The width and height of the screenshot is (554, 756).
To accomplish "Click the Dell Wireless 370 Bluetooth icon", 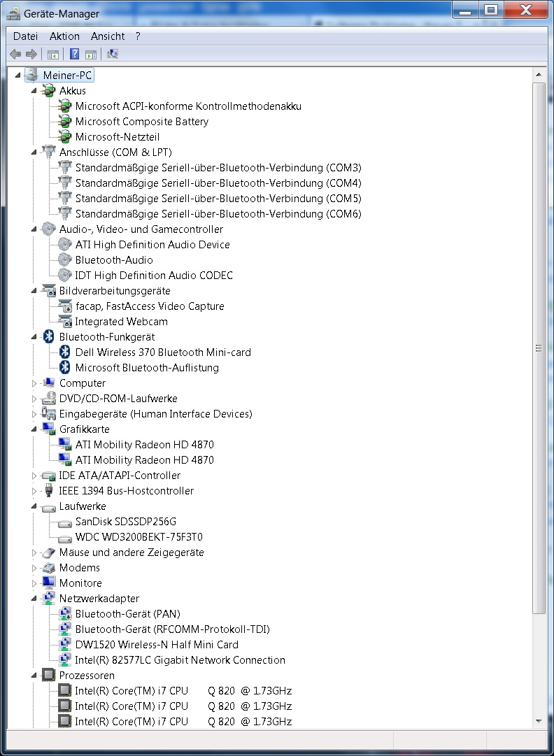I will pyautogui.click(x=64, y=352).
